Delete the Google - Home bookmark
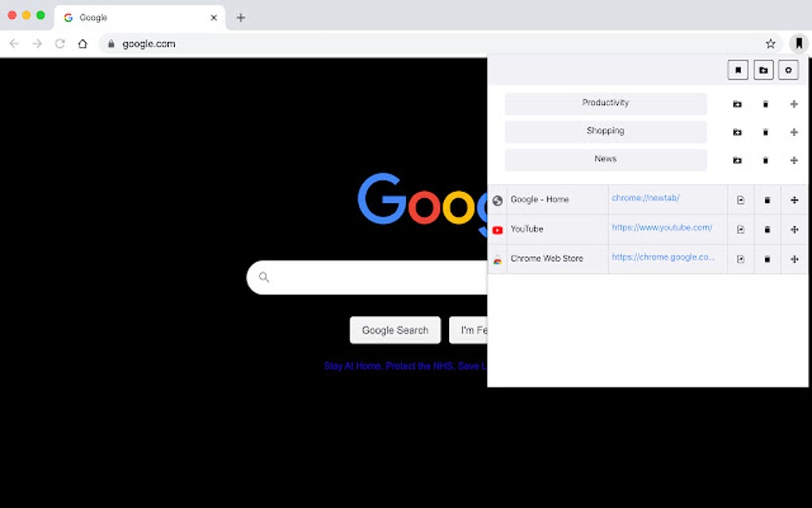Viewport: 812px width, 508px height. click(767, 200)
